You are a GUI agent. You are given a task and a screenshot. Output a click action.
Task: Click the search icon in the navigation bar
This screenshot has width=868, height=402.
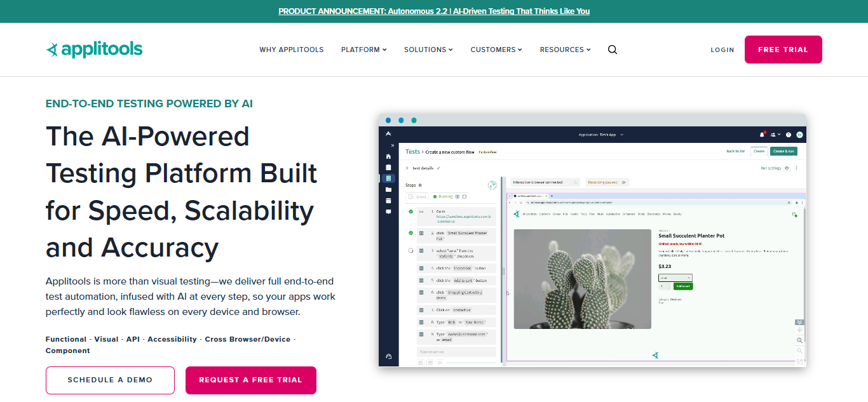612,49
